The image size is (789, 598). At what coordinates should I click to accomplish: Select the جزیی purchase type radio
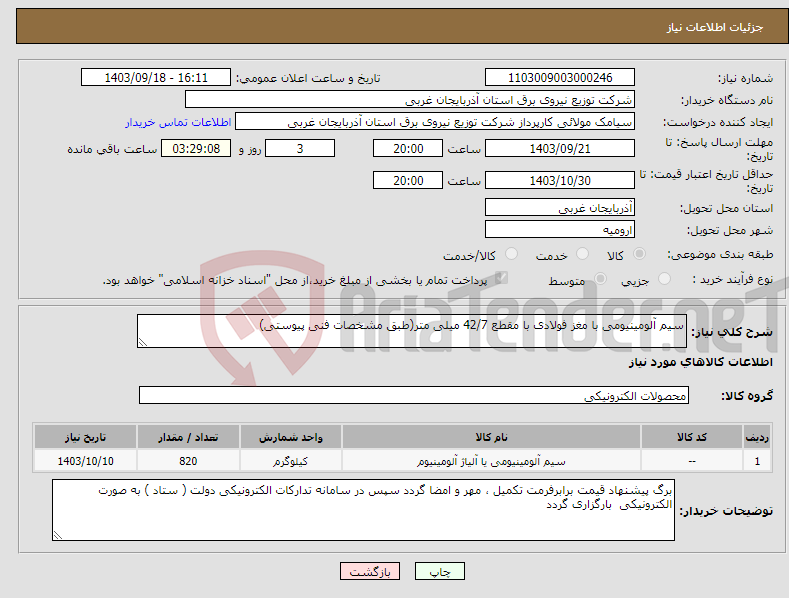(x=664, y=279)
